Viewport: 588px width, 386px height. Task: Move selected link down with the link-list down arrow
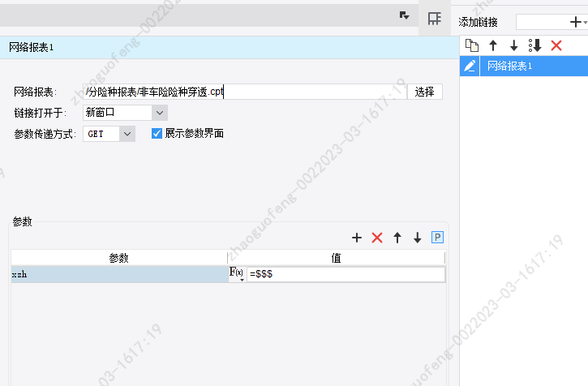[x=513, y=45]
